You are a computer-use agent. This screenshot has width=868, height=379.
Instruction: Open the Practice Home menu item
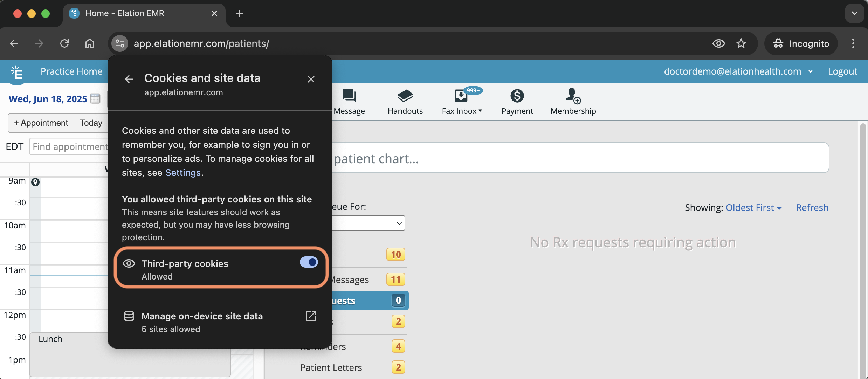pos(71,71)
